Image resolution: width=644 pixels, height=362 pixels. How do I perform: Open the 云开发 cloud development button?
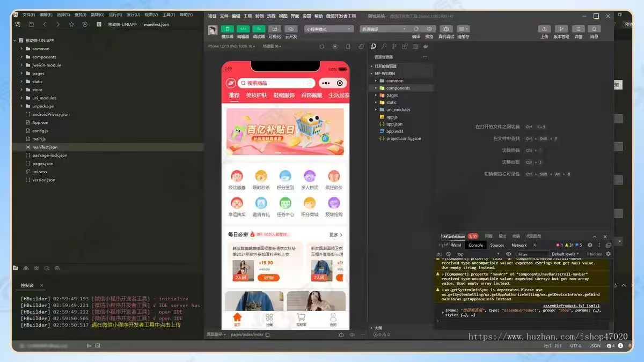[x=291, y=29]
